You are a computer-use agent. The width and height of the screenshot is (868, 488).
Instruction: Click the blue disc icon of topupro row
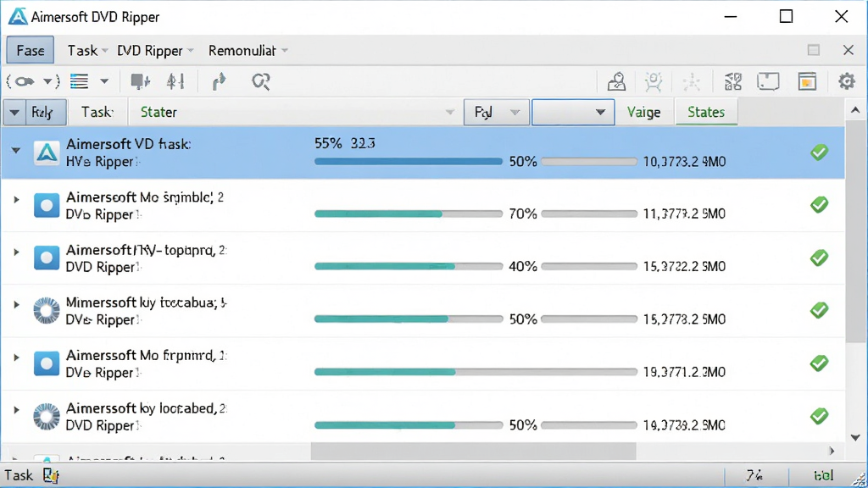pyautogui.click(x=47, y=258)
